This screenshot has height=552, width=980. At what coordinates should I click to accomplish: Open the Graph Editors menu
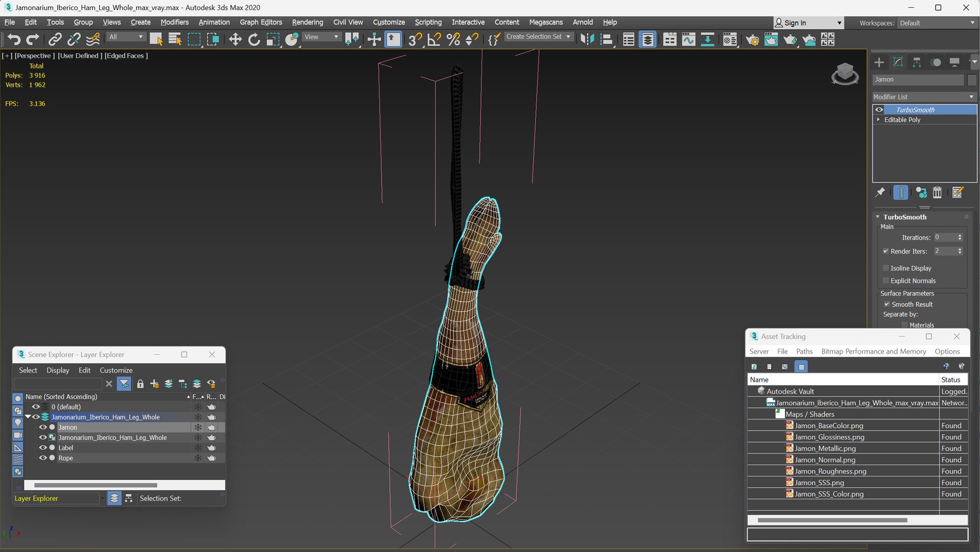tap(260, 22)
